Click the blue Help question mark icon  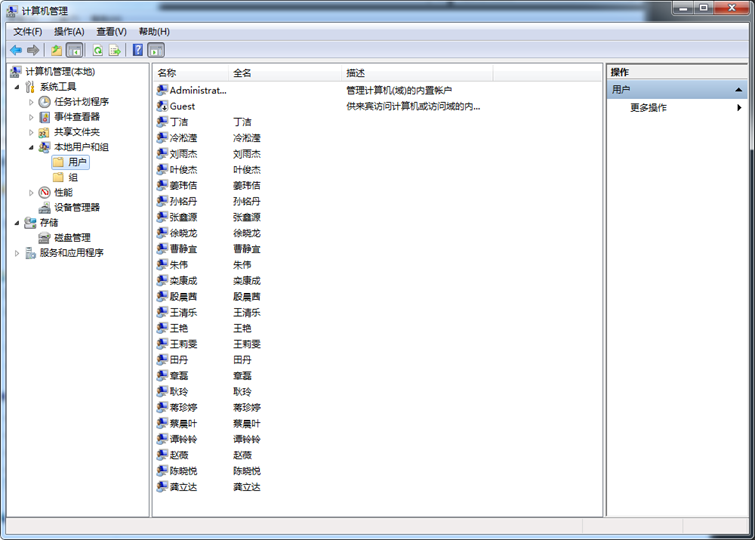click(138, 50)
